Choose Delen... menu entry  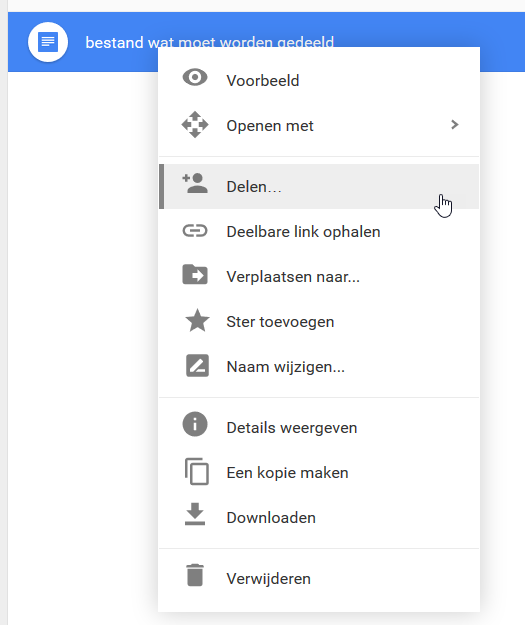tap(319, 187)
